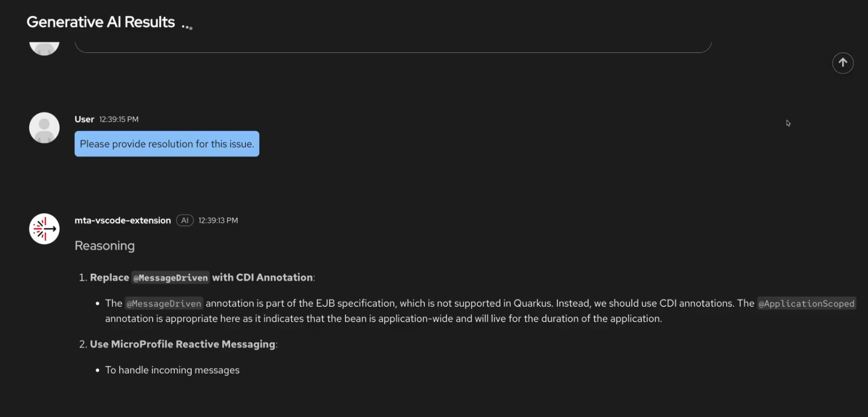Click the "Use MicroProfile Reactive Messaging" step heading
This screenshot has height=417, width=868.
tap(183, 344)
